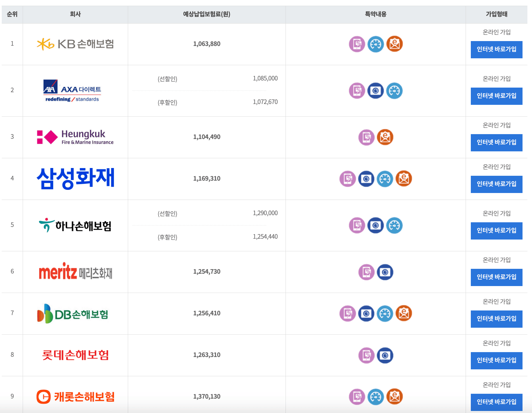532x413 pixels.
Task: Click the blackbox camera icon in 하나손해보험 row
Action: tap(376, 225)
